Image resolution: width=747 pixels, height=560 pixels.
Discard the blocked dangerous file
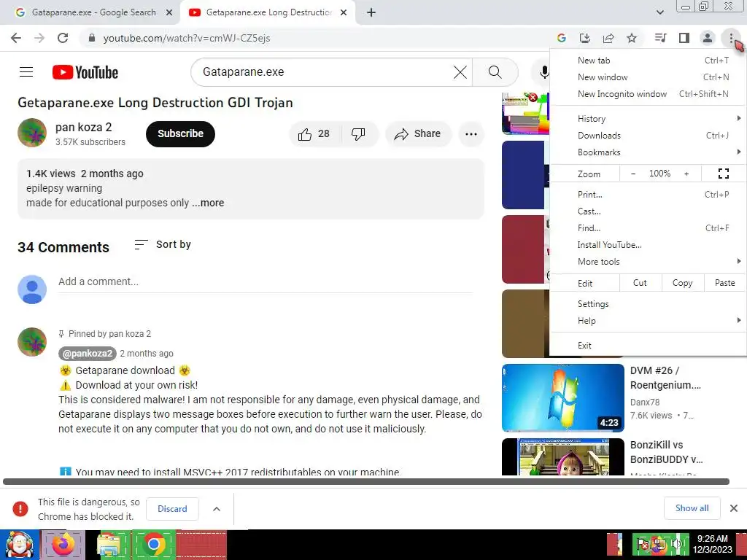tap(172, 509)
